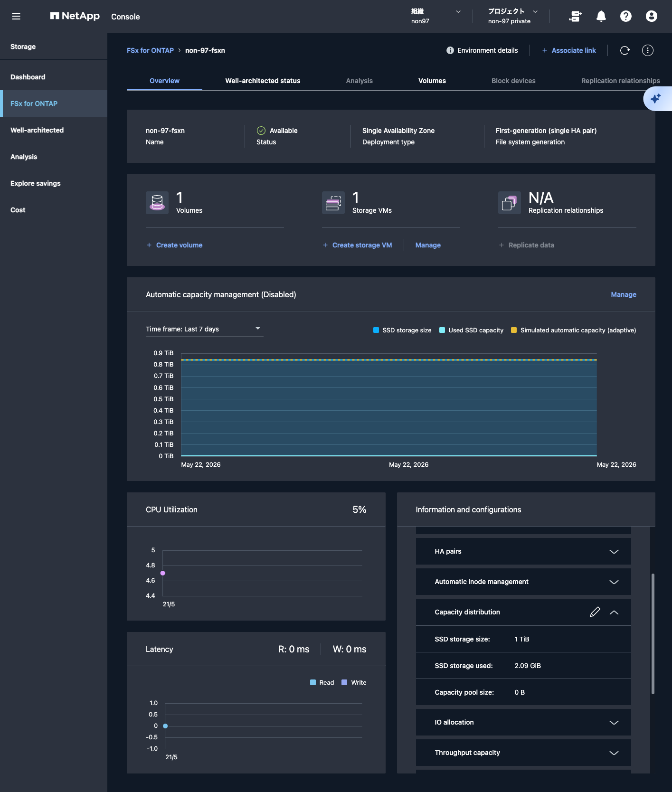Select Analysis in the sidebar

[x=54, y=157]
